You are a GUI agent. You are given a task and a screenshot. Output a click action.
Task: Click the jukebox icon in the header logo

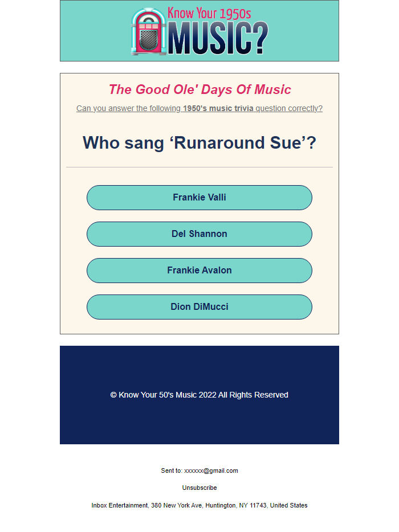[148, 32]
